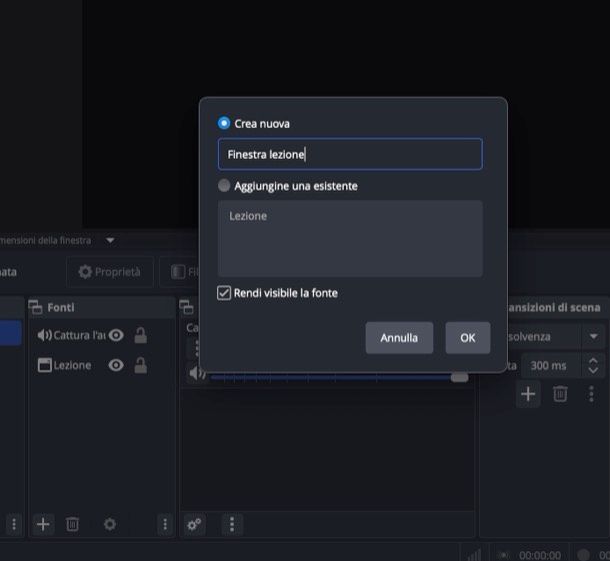Select Aggiungine una esistente radio option
610x561 pixels.
click(224, 186)
